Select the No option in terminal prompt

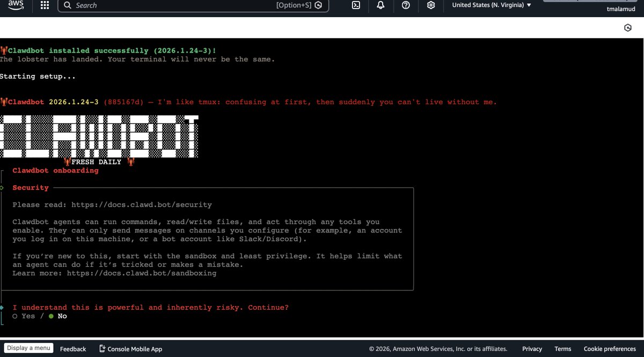58,316
